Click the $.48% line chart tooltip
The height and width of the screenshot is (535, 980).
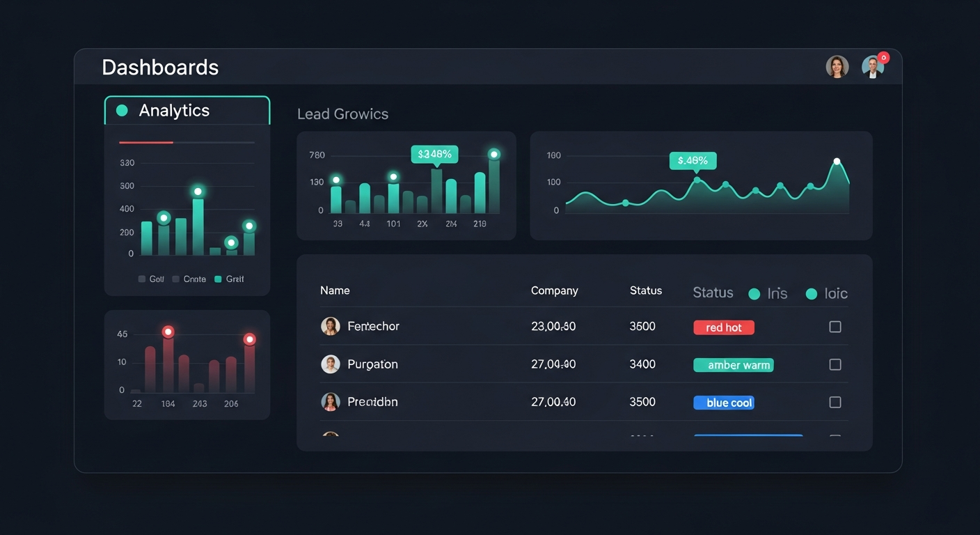693,161
